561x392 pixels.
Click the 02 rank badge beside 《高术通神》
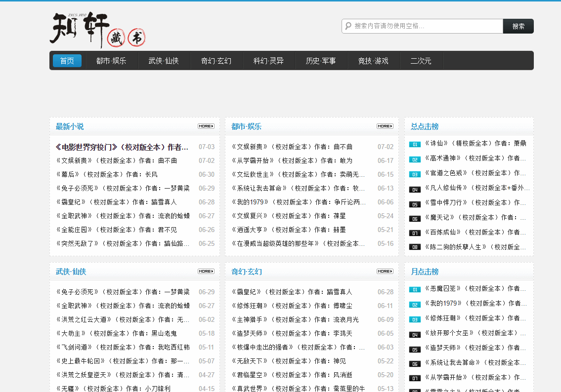click(x=415, y=159)
